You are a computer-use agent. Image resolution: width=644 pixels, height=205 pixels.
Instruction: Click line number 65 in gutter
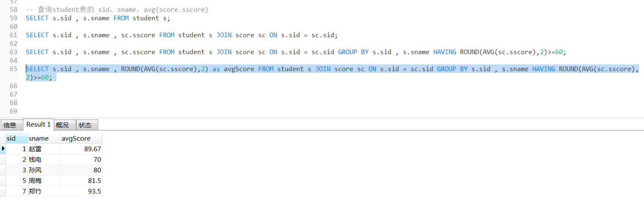tap(13, 69)
